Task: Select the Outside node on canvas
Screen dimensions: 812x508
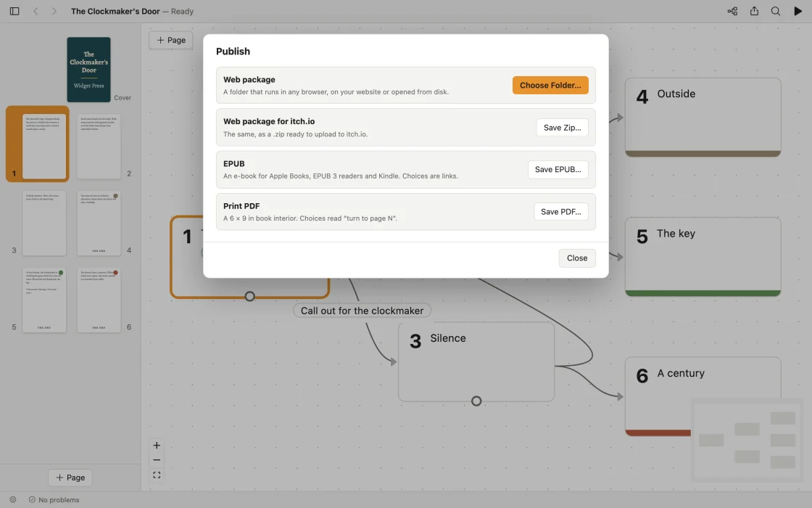Action: (x=703, y=117)
